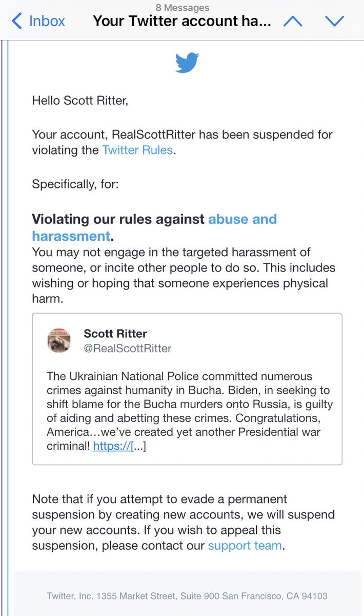The width and height of the screenshot is (364, 616).
Task: Tap the back chevron beside Inbox
Action: pos(16,22)
